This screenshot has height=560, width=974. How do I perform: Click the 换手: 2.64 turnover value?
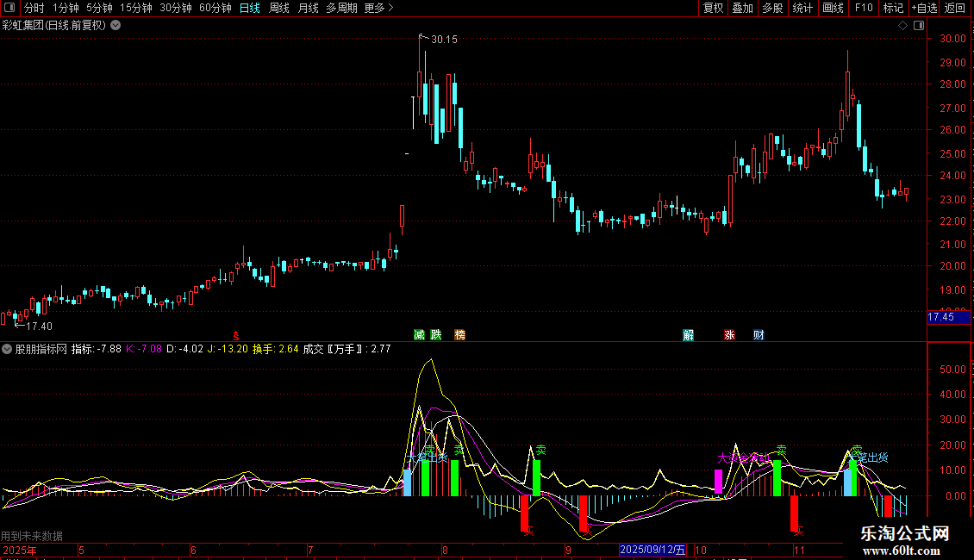[x=275, y=349]
